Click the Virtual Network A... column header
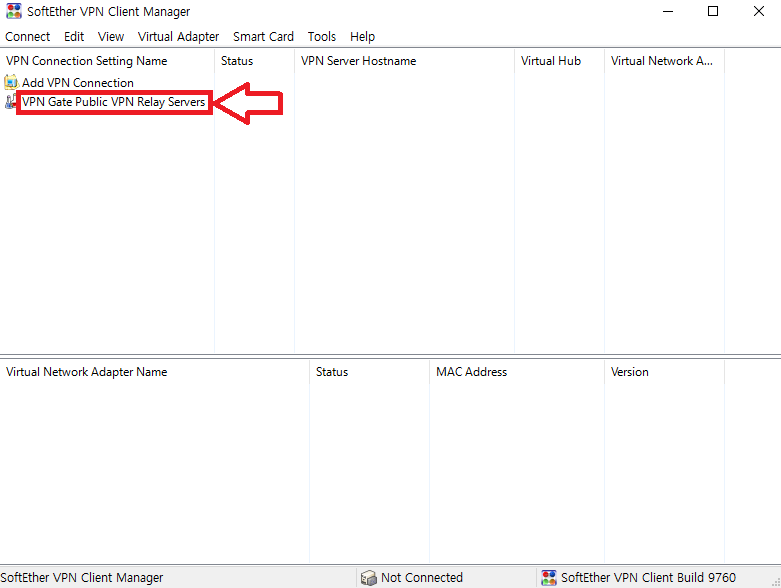The height and width of the screenshot is (588, 781). (x=664, y=61)
